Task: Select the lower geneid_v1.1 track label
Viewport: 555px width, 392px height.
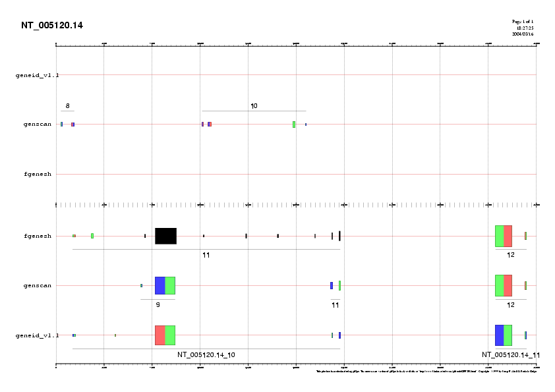Action: 37,335
